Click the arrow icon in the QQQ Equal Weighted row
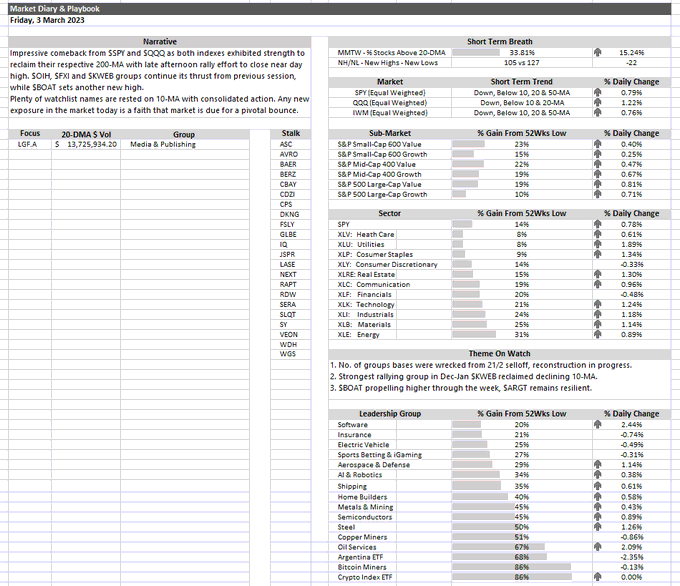 pyautogui.click(x=598, y=103)
